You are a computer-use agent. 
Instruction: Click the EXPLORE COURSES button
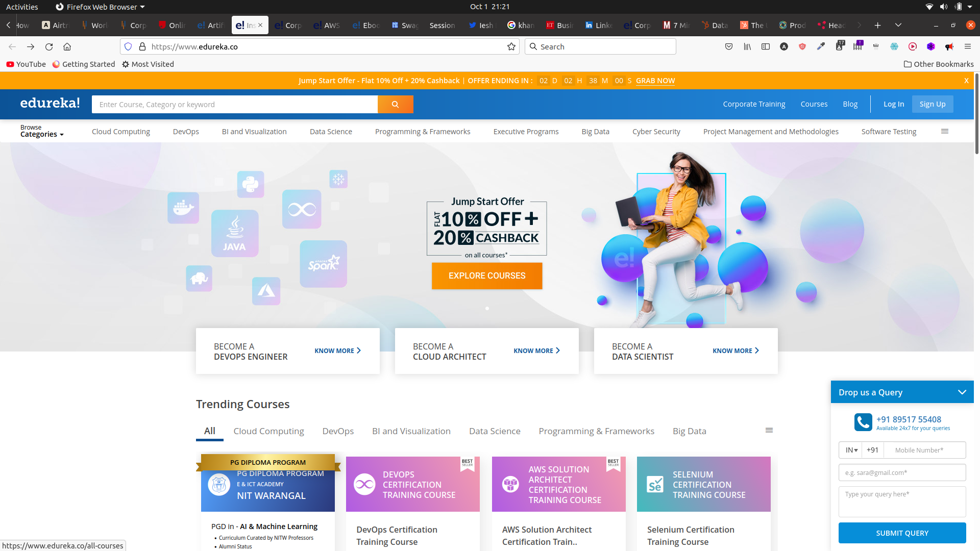click(486, 275)
